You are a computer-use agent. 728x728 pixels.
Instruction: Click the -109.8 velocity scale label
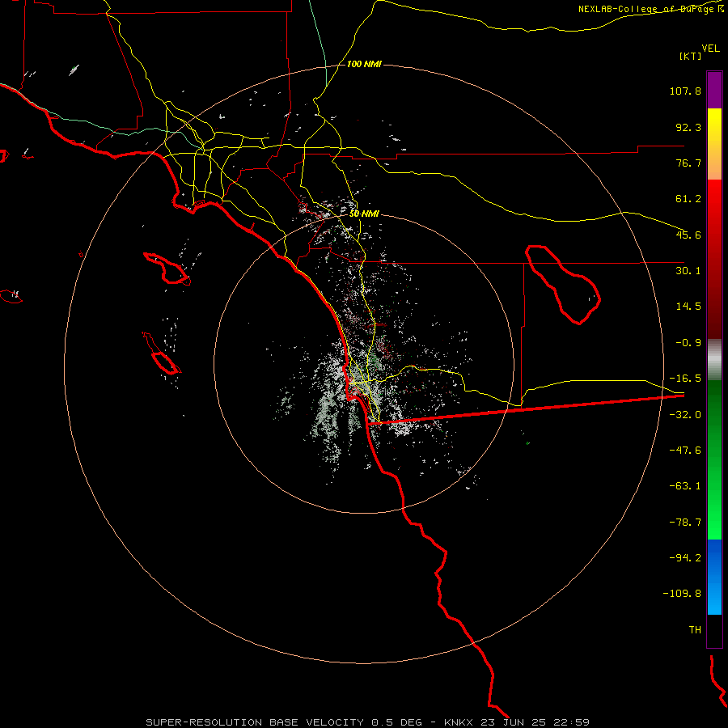click(x=682, y=594)
